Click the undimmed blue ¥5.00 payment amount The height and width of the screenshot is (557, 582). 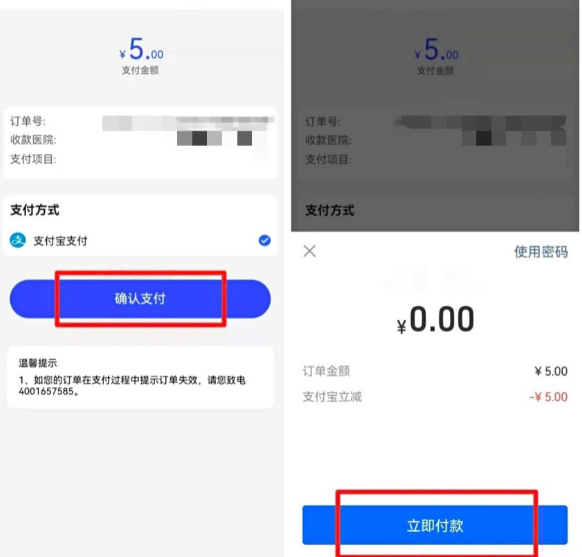[x=141, y=50]
